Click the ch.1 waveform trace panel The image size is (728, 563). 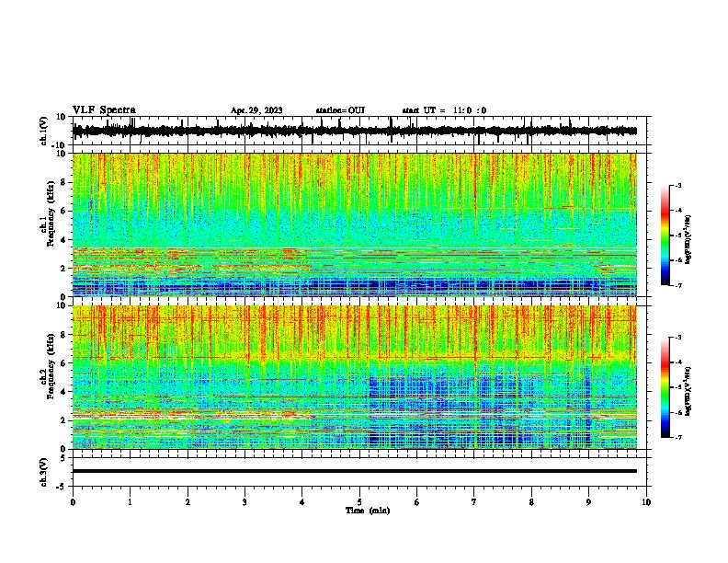coord(358,131)
